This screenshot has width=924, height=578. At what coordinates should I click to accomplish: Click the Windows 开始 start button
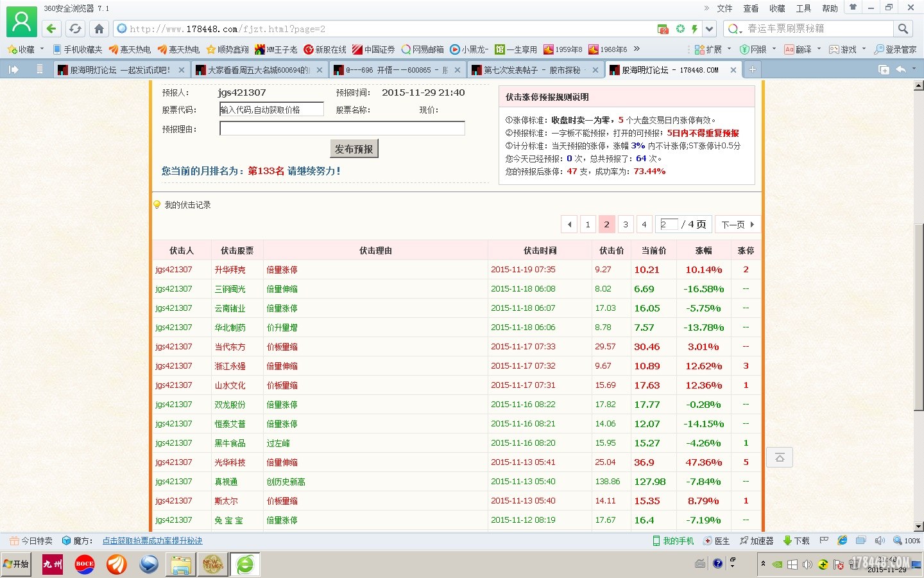click(x=16, y=565)
